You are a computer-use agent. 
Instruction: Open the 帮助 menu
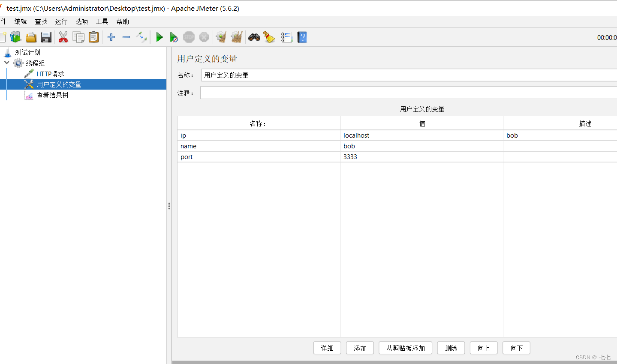click(x=123, y=21)
